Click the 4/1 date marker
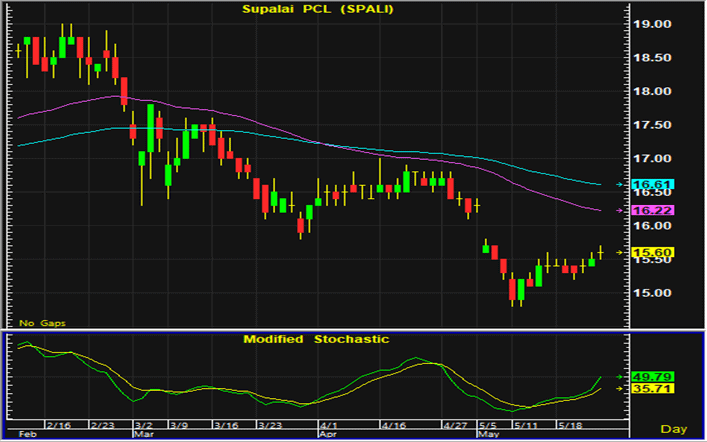This screenshot has width=707, height=442. [x=329, y=425]
